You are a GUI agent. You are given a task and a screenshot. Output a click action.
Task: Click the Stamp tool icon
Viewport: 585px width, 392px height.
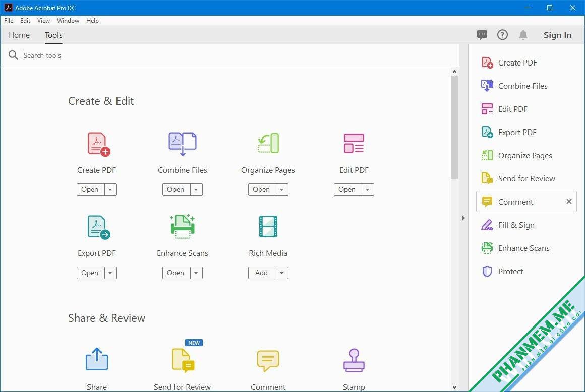354,360
